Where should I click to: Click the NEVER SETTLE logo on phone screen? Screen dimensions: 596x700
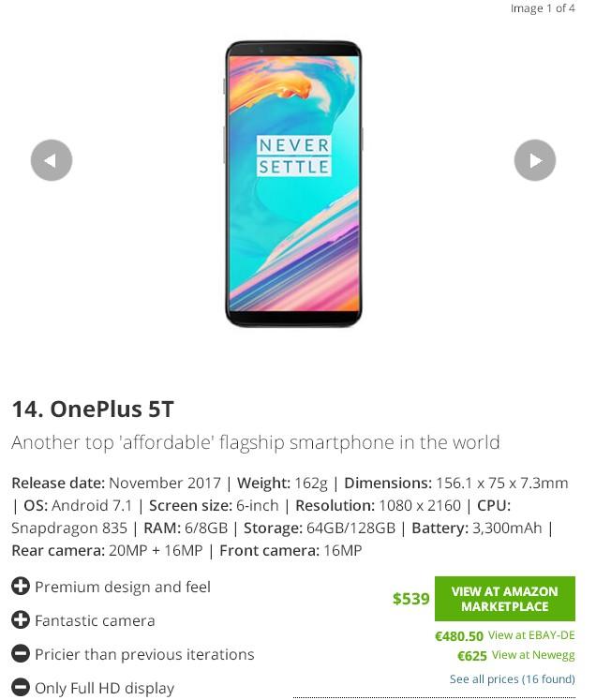point(293,156)
